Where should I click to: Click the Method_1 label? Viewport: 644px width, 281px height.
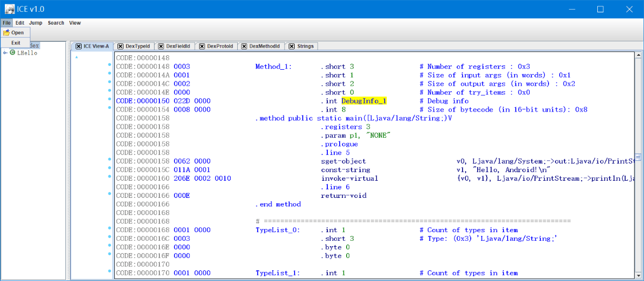click(273, 66)
